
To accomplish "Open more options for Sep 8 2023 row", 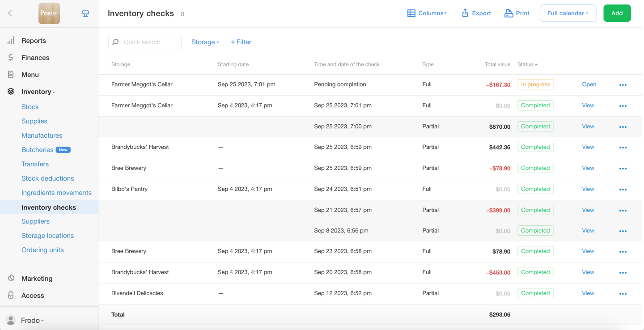I will tap(623, 231).
